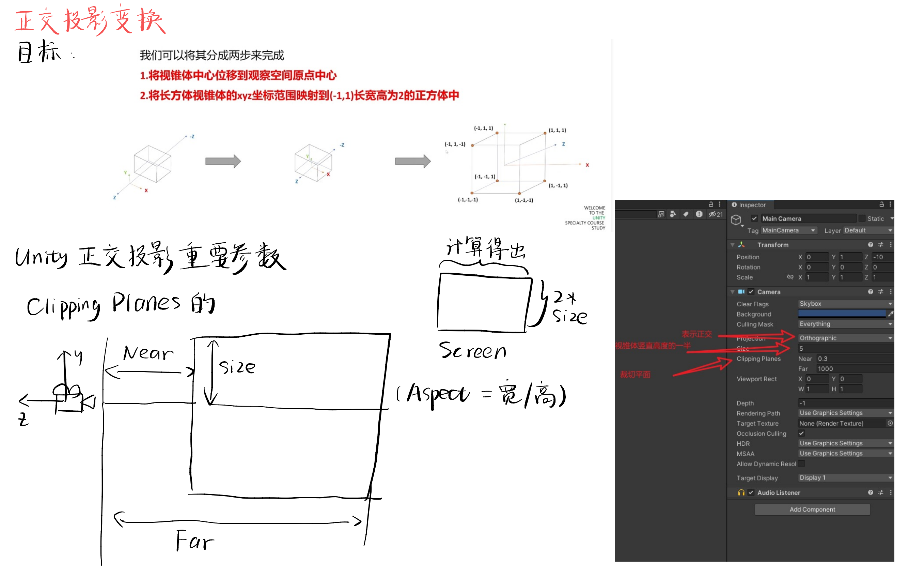Click the Viewport Rect W field
The width and height of the screenshot is (924, 578).
(817, 389)
